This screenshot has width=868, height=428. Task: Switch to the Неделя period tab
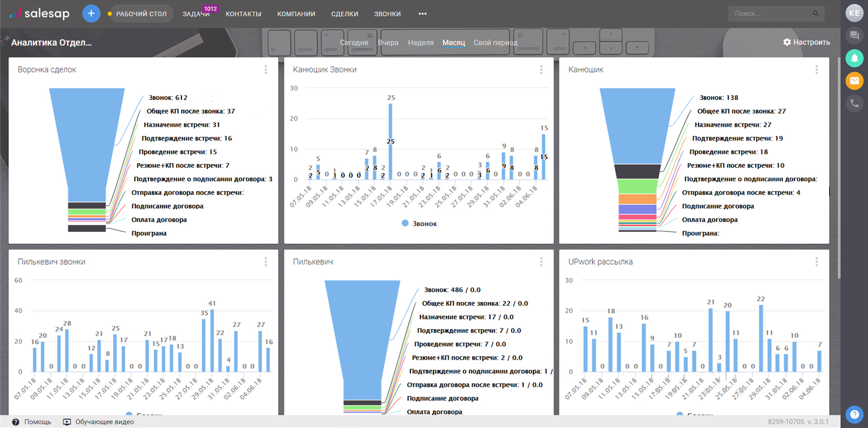coord(420,42)
